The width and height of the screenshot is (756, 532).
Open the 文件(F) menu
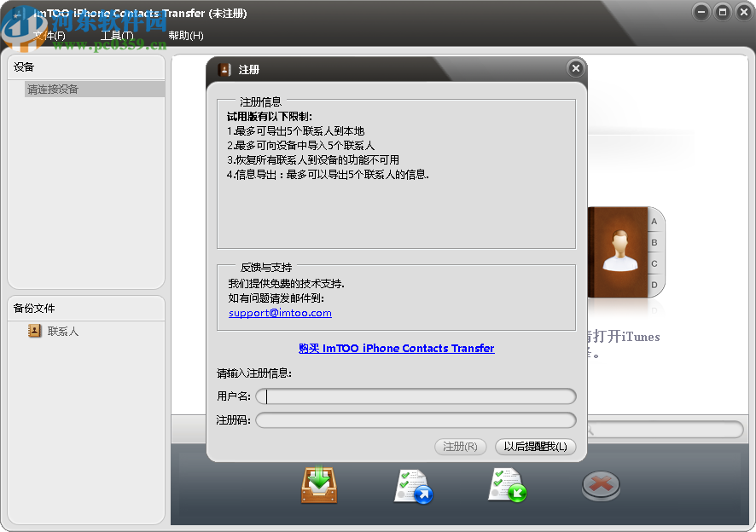click(49, 36)
